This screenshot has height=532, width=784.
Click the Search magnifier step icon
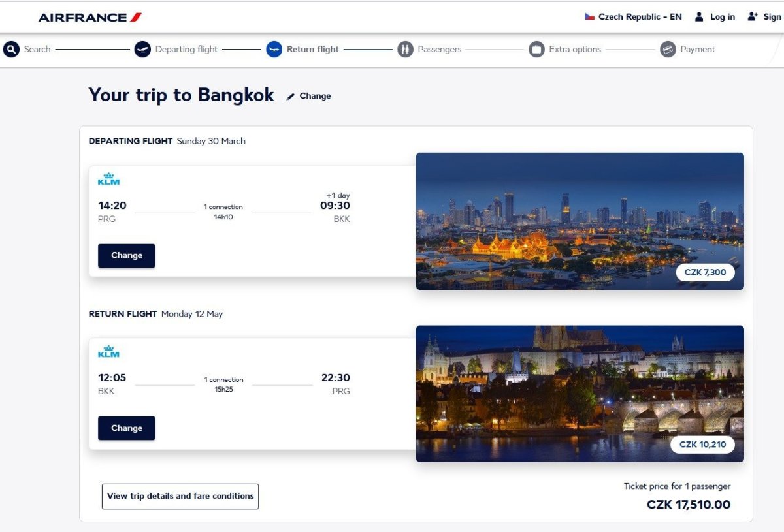pyautogui.click(x=11, y=49)
